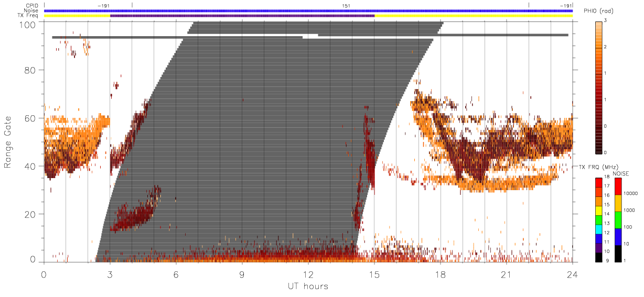Click the yellow TX Freq strip after hour 15
644x297 pixels.
tap(473, 16)
